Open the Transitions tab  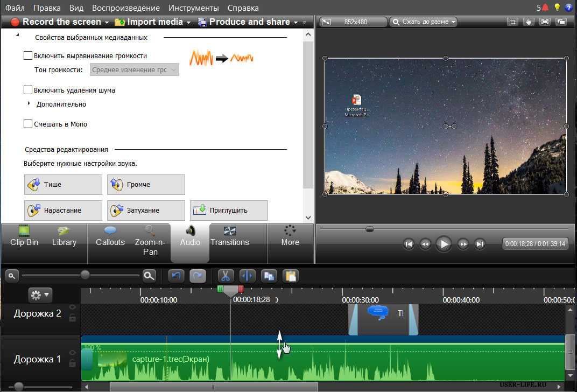click(230, 237)
